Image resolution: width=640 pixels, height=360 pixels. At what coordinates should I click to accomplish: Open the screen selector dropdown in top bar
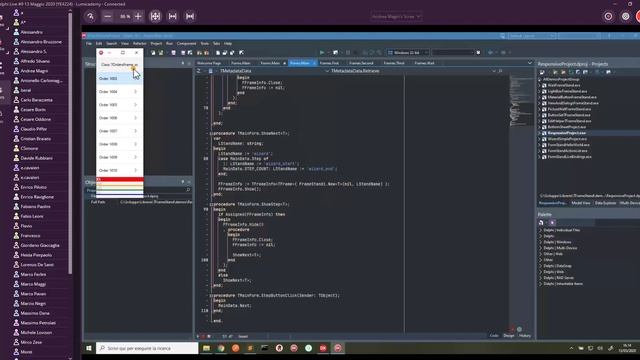click(396, 17)
